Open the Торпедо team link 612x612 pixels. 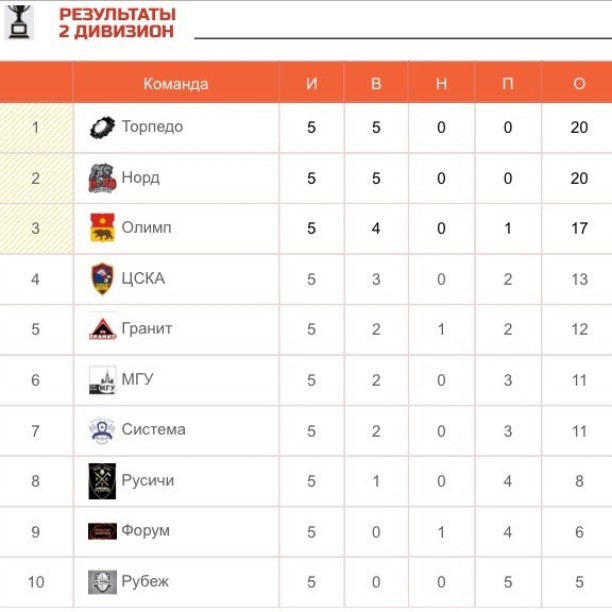pos(152,126)
